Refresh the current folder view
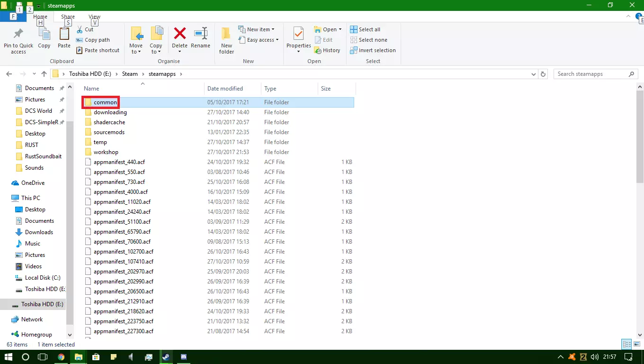Image resolution: width=644 pixels, height=364 pixels. tap(544, 74)
